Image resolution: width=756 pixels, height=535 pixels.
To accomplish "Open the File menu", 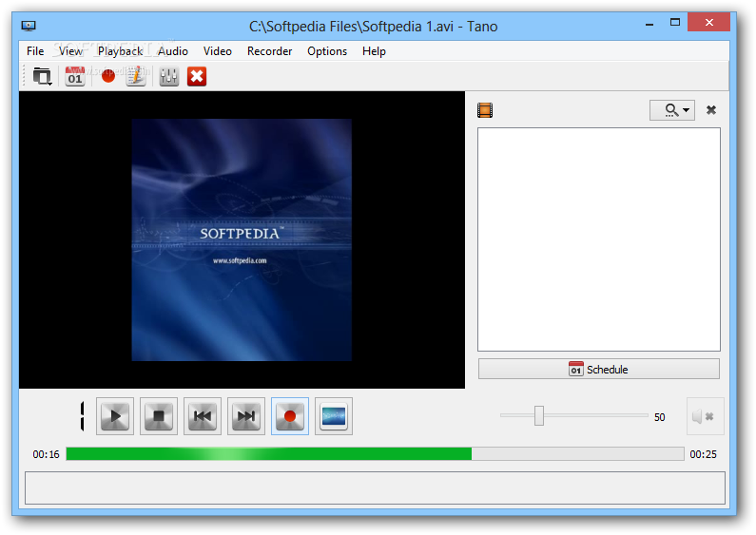I will coord(35,51).
